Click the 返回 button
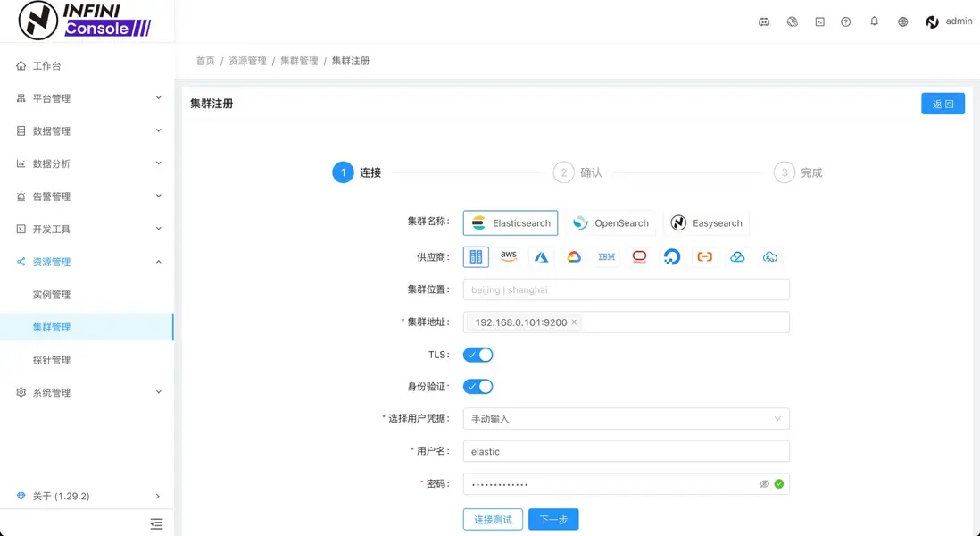The height and width of the screenshot is (536, 980). pyautogui.click(x=943, y=104)
